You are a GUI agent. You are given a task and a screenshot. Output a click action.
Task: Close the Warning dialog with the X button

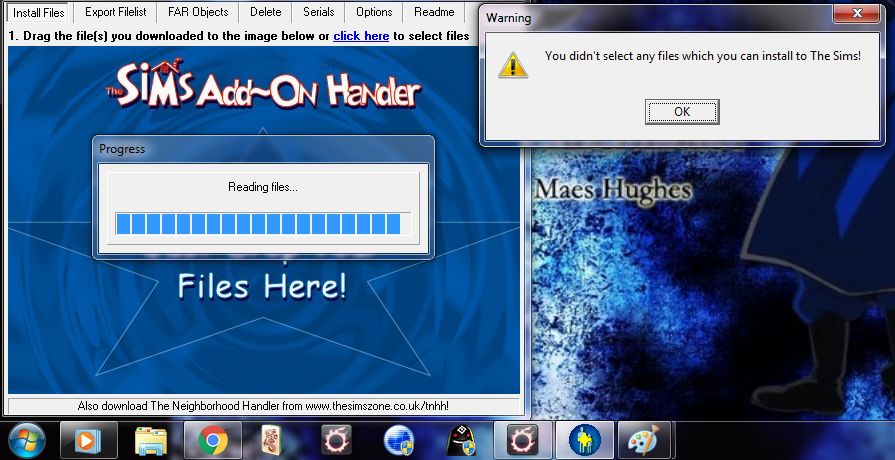tap(856, 13)
